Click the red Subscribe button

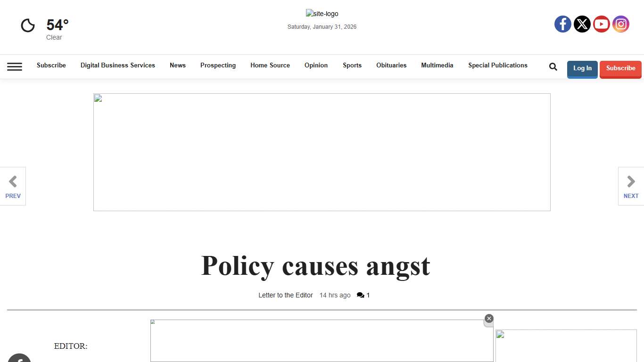[x=620, y=68]
